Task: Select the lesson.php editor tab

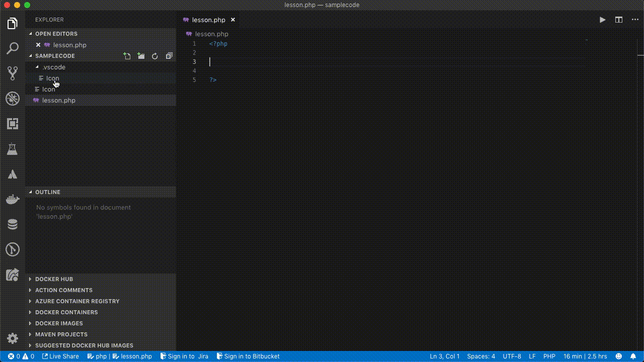Action: click(209, 20)
